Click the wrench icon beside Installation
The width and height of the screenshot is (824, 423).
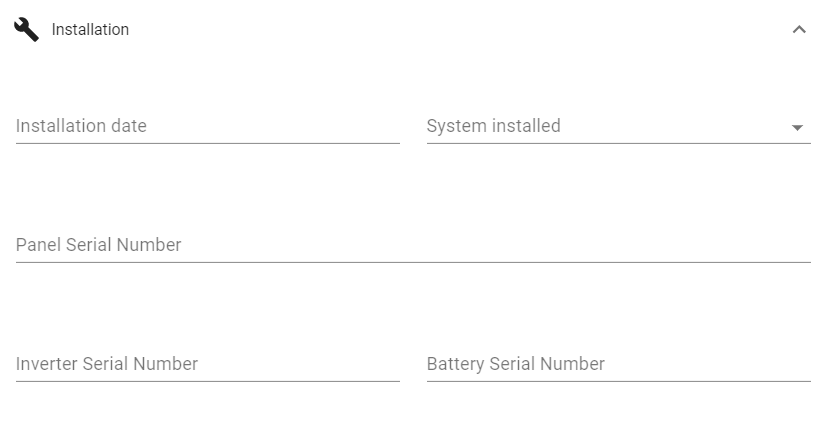coord(26,29)
